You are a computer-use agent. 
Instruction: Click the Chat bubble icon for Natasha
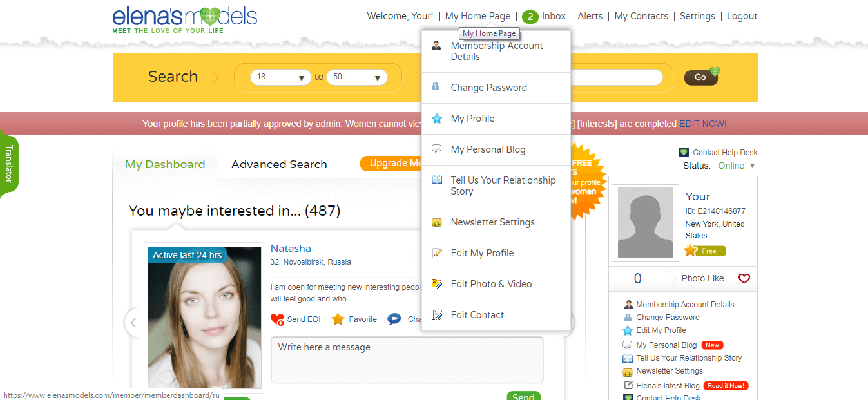(394, 319)
